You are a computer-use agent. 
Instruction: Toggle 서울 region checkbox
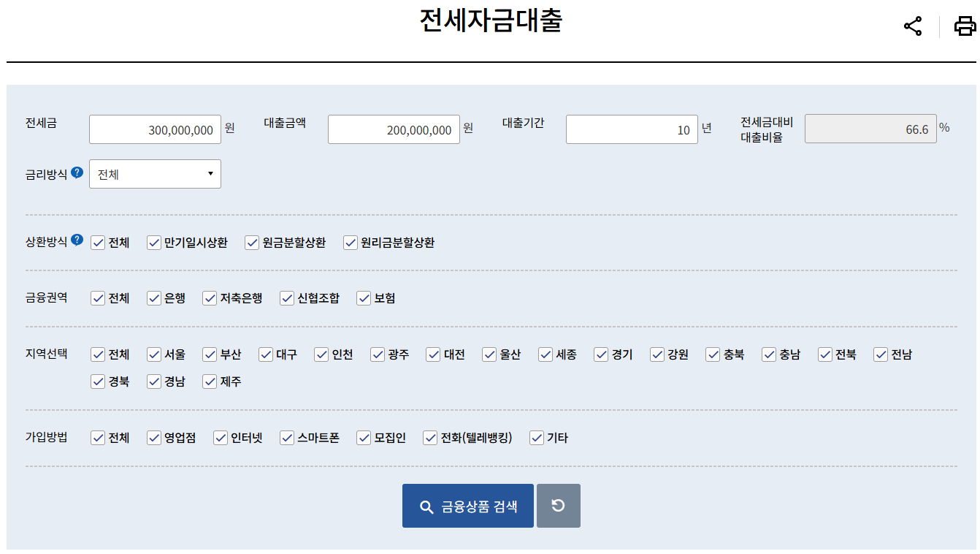click(154, 354)
